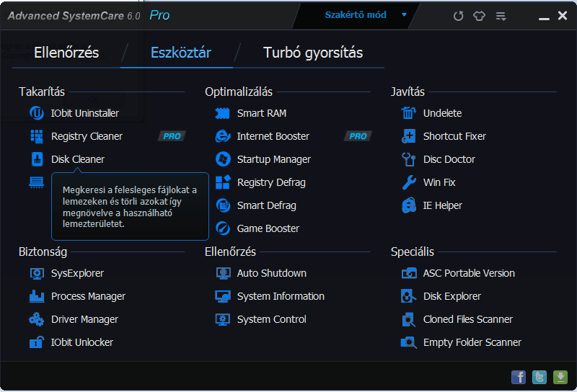Open SysExplorer icon
This screenshot has height=392, width=577.
(37, 273)
